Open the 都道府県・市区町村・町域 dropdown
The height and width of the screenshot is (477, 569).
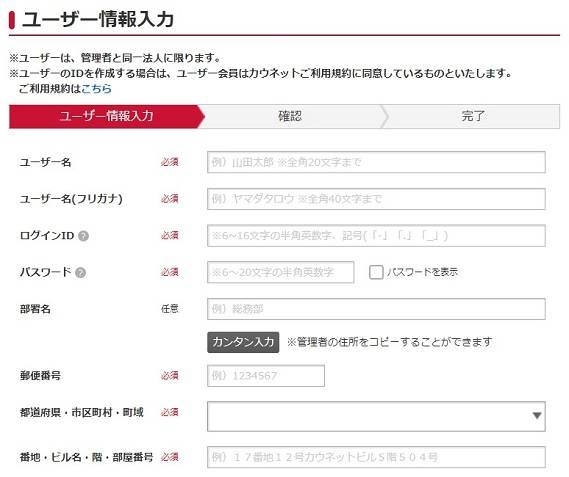coord(376,416)
